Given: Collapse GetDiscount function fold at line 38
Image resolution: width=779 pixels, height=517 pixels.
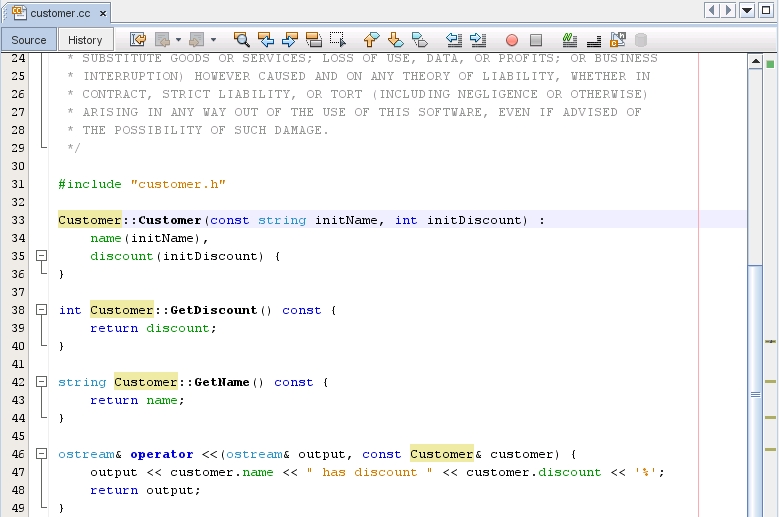Looking at the screenshot, I should [x=42, y=310].
